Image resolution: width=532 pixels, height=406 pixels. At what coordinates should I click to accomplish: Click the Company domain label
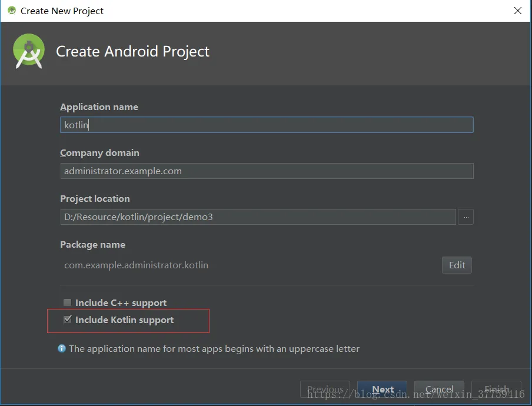[x=99, y=153]
